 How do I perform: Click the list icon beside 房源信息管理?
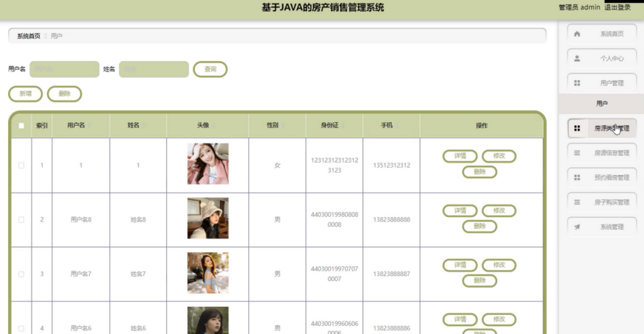pos(577,153)
